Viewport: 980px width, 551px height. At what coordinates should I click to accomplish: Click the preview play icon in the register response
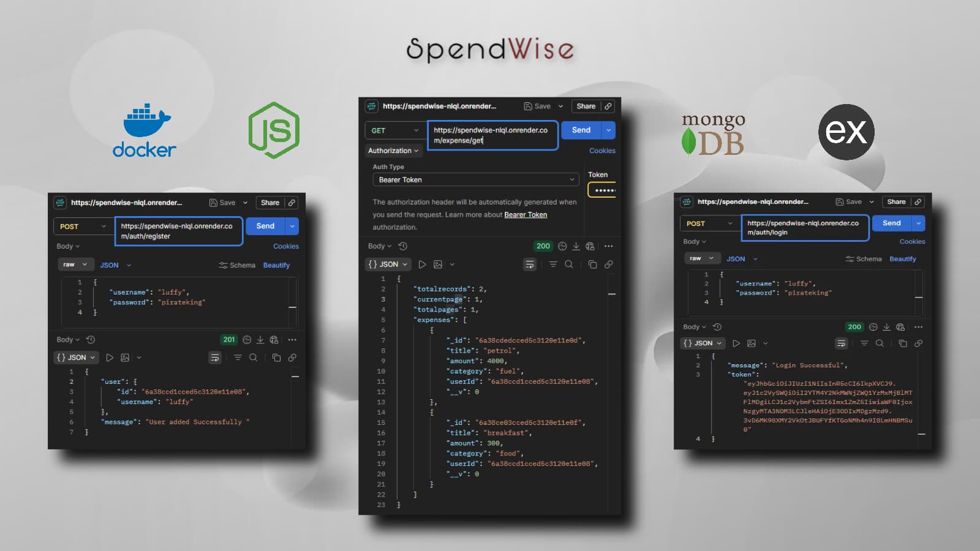110,358
